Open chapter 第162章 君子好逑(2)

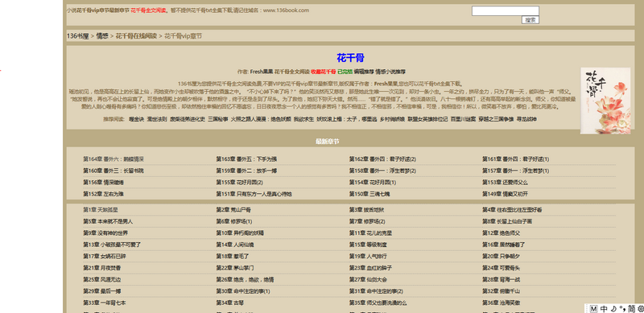coord(382,159)
